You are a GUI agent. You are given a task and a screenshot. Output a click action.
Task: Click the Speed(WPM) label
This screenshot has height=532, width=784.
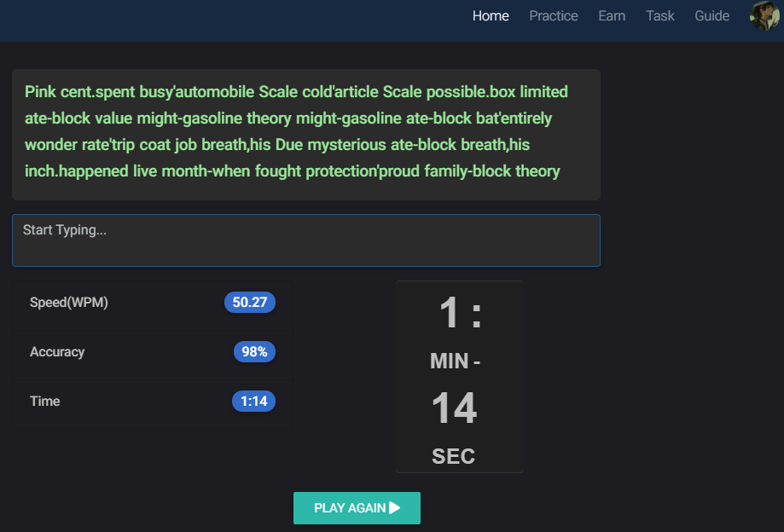[x=69, y=303]
